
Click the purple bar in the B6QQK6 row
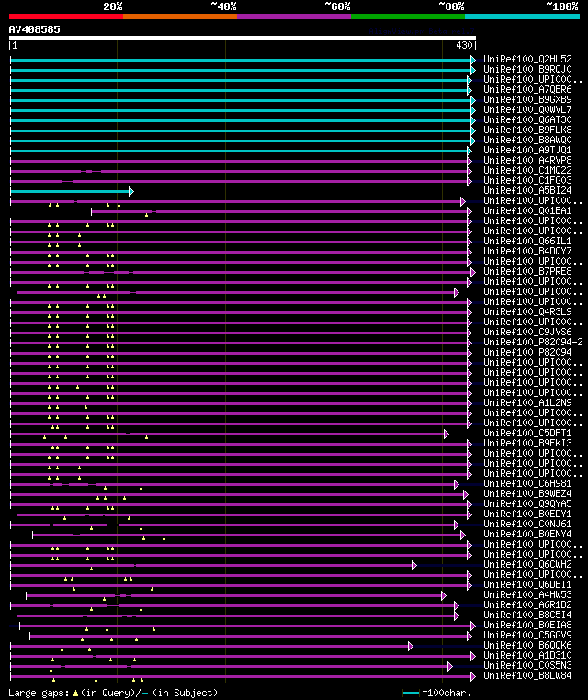click(211, 646)
